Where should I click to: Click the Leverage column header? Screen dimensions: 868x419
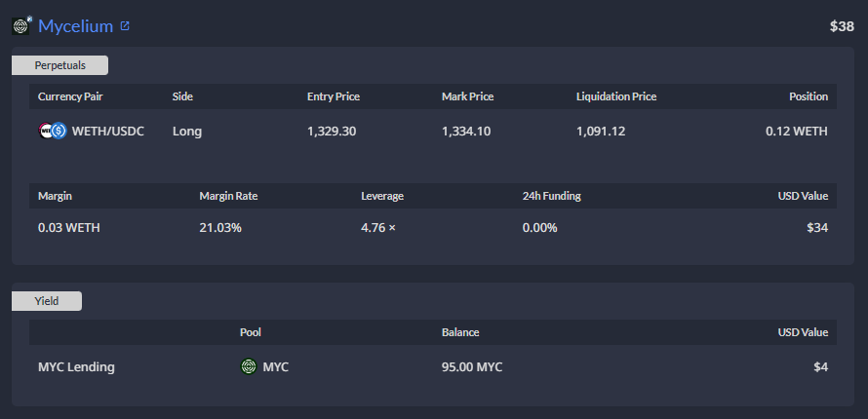[x=382, y=196]
